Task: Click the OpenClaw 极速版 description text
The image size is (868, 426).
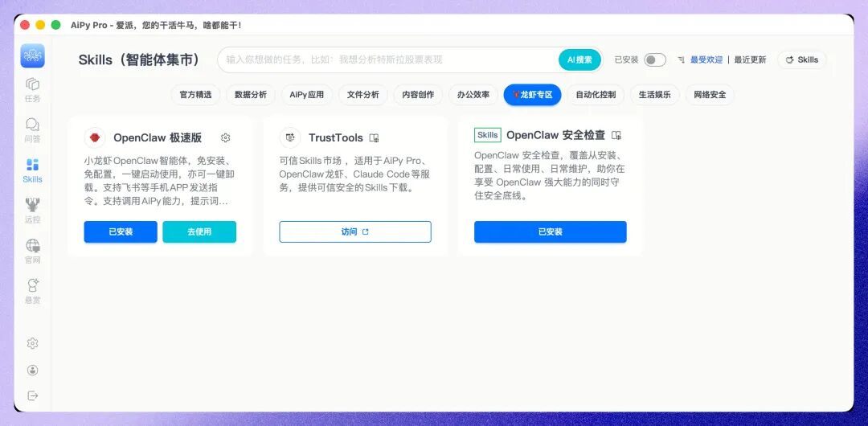Action: (x=159, y=181)
